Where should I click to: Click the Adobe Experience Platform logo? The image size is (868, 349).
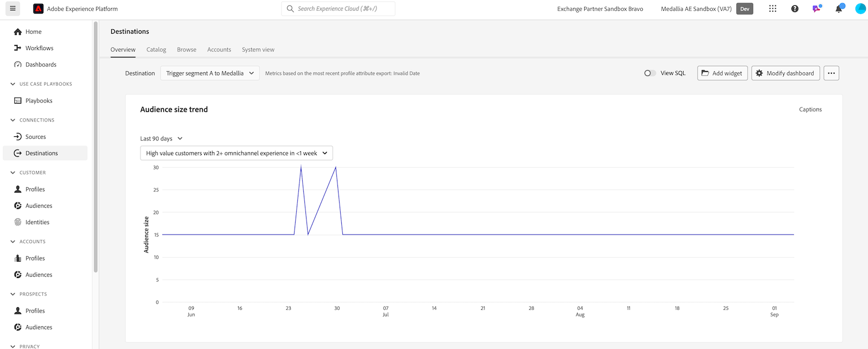tap(39, 9)
